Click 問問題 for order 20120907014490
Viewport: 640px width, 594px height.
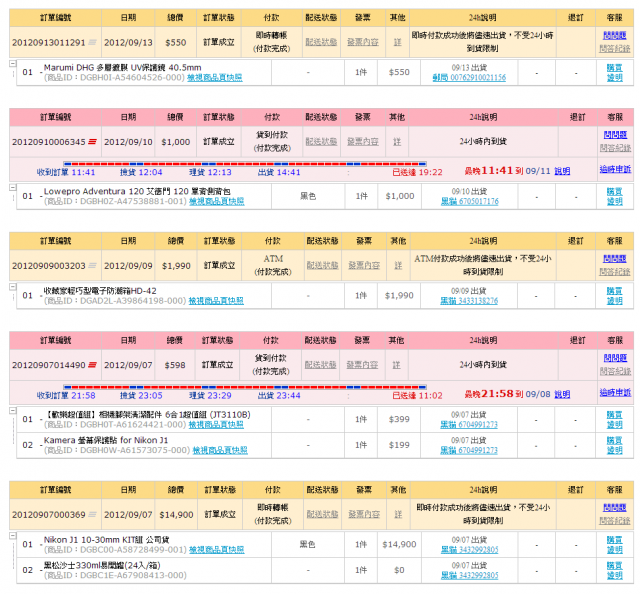pos(615,358)
